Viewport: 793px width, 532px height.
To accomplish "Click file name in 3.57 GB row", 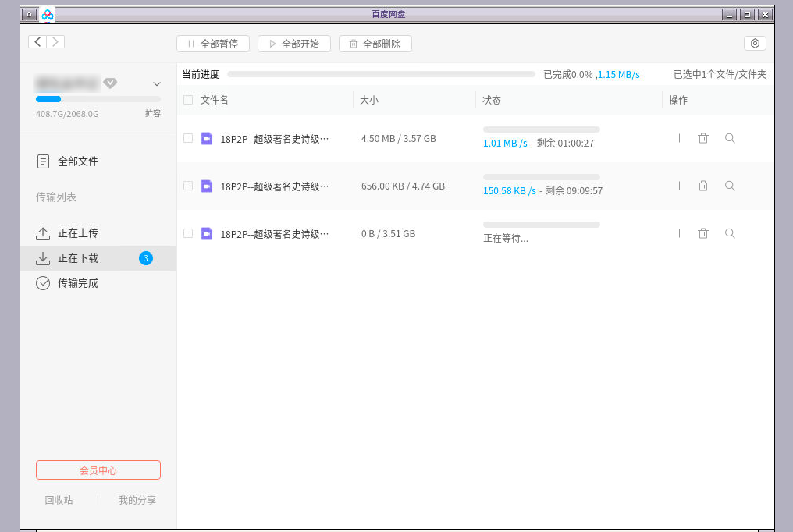I will click(x=275, y=139).
